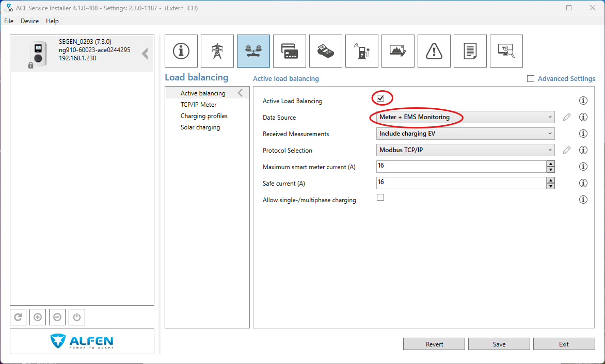
Task: Open the general information tab icon
Action: click(181, 51)
